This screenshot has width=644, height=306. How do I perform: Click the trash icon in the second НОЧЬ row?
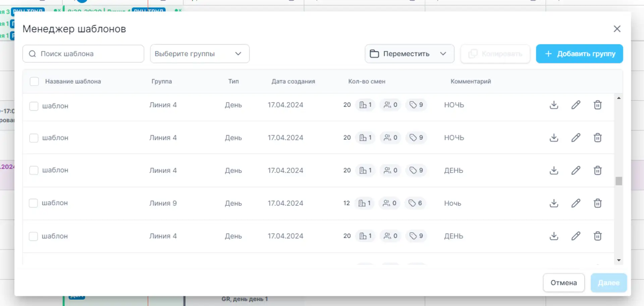[x=598, y=138]
